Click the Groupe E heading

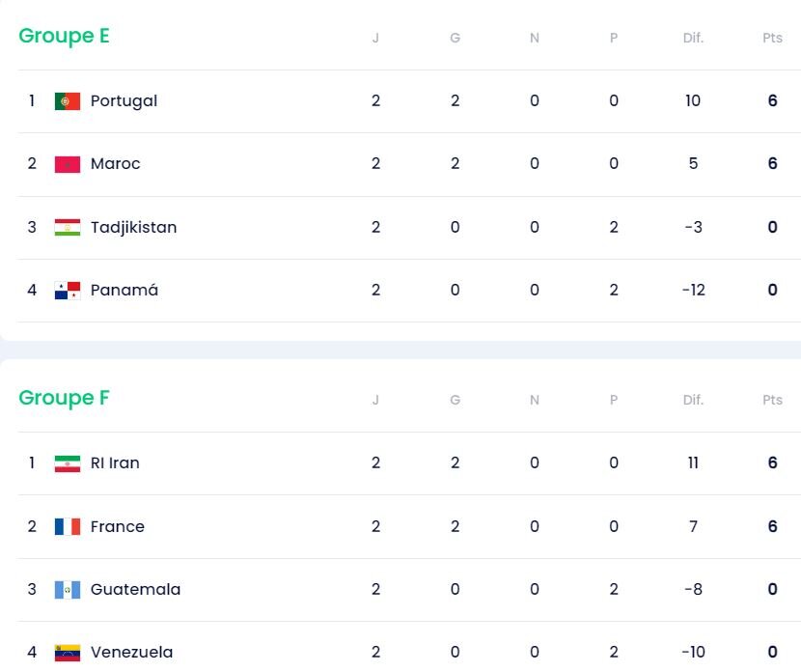64,36
